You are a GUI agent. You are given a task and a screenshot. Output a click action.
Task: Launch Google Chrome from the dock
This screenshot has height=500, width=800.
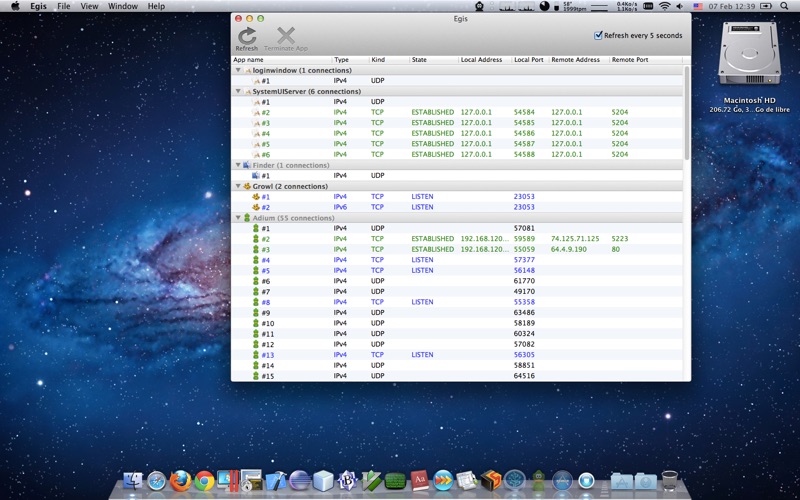(x=205, y=482)
